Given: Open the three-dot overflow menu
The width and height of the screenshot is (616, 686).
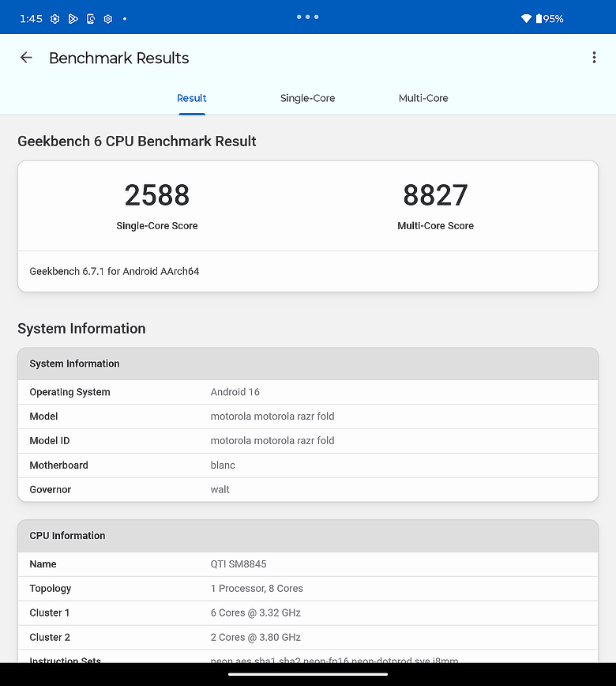Looking at the screenshot, I should (594, 58).
